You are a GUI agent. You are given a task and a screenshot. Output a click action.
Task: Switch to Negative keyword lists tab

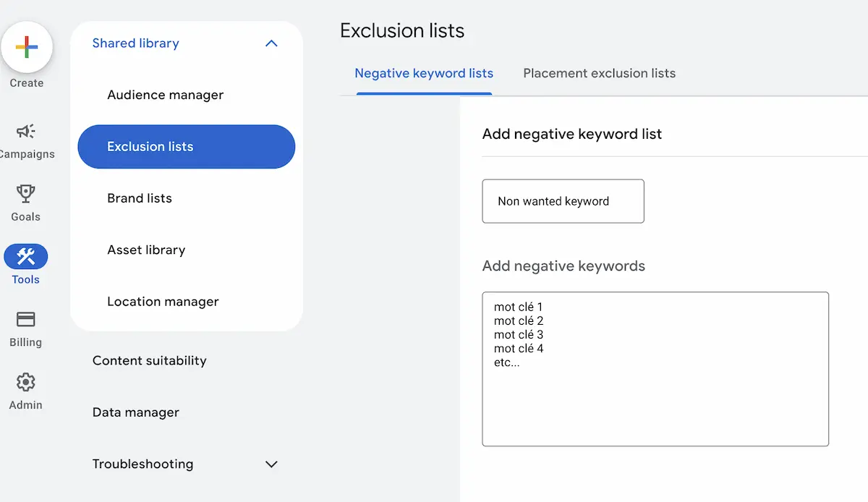pos(424,73)
